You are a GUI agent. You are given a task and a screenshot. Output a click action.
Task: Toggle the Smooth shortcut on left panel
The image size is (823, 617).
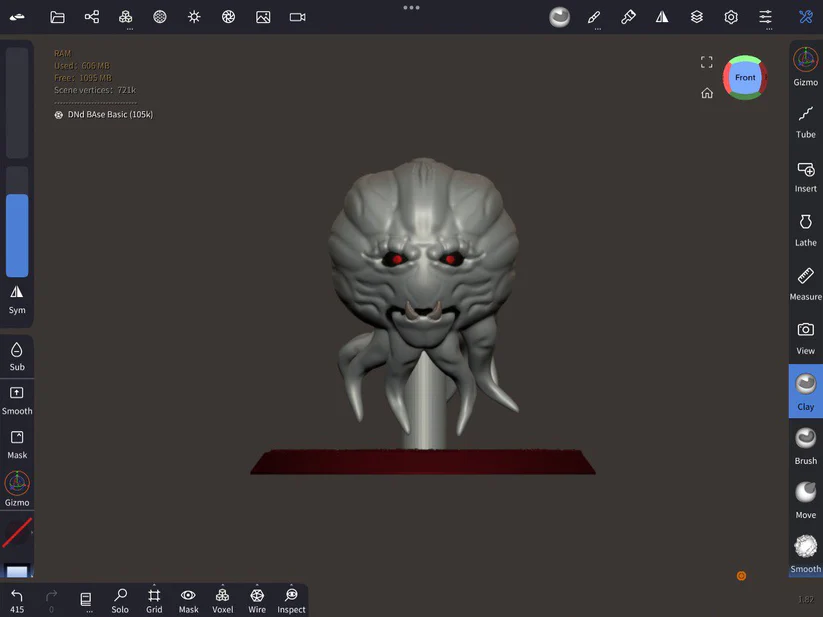tap(17, 401)
